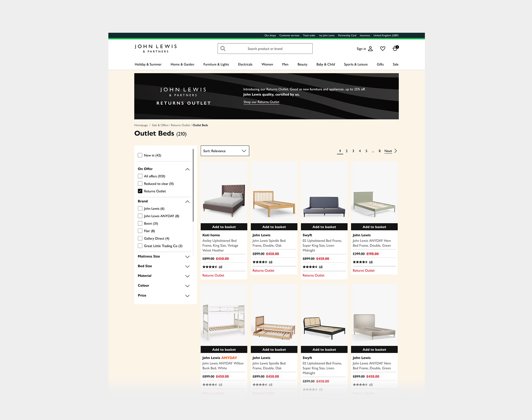Open the Partnership Card link

(x=347, y=35)
